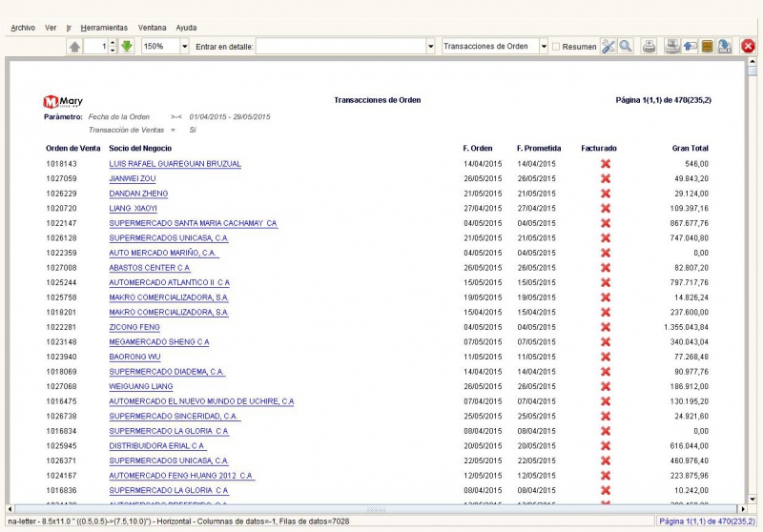Open the Ventana menu
Screen dimensions: 763x532
tap(152, 28)
